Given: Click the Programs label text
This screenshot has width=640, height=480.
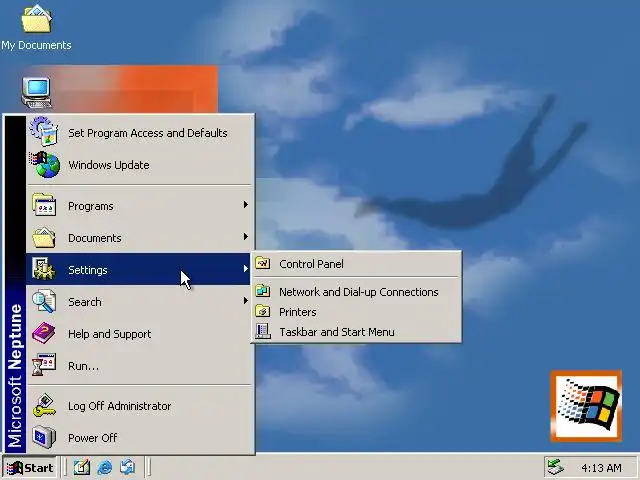Looking at the screenshot, I should pos(91,206).
